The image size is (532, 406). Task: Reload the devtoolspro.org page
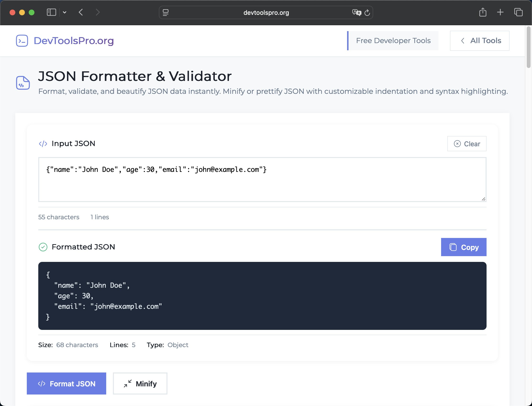pyautogui.click(x=367, y=13)
